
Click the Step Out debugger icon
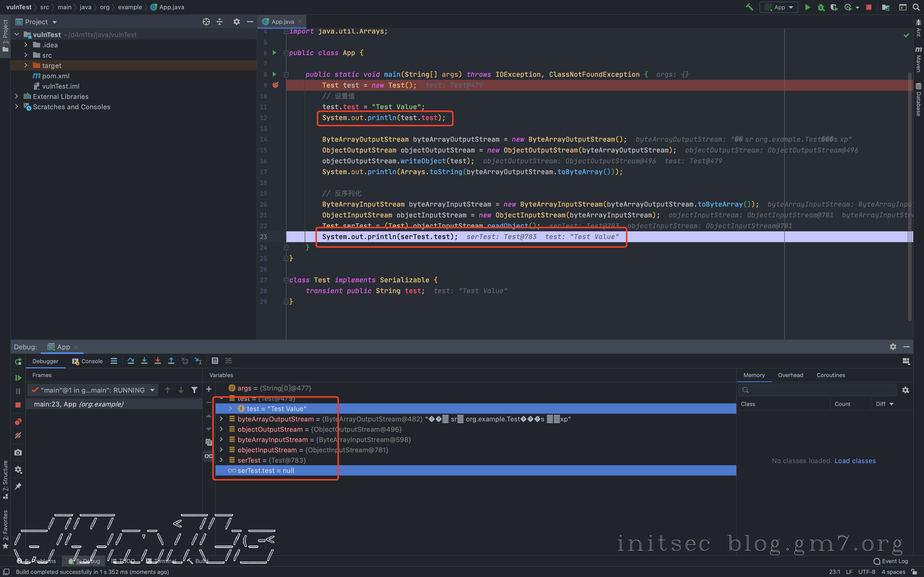(x=171, y=361)
